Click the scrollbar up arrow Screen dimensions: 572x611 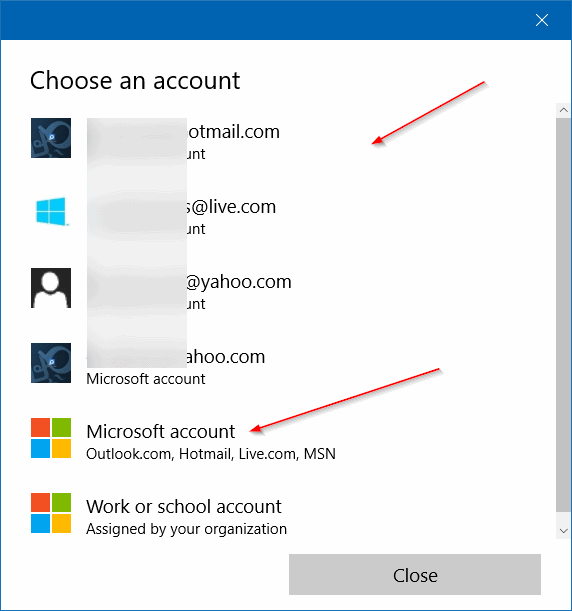pos(563,110)
